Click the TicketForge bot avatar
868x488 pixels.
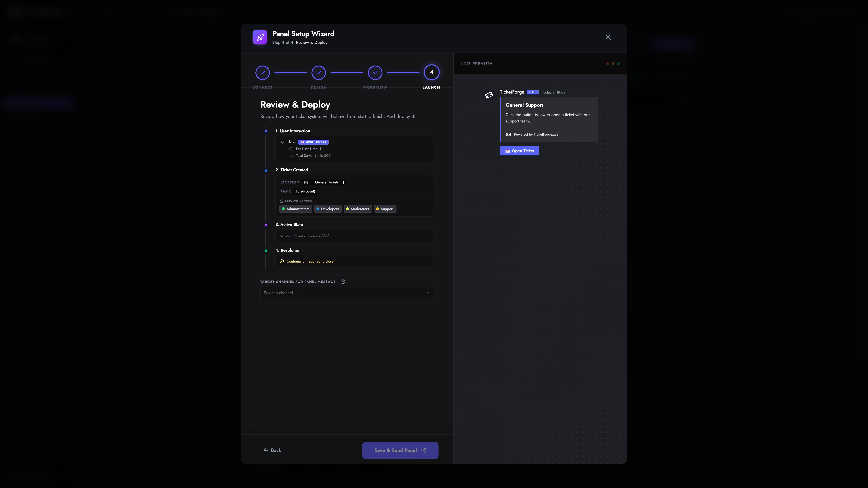point(489,95)
